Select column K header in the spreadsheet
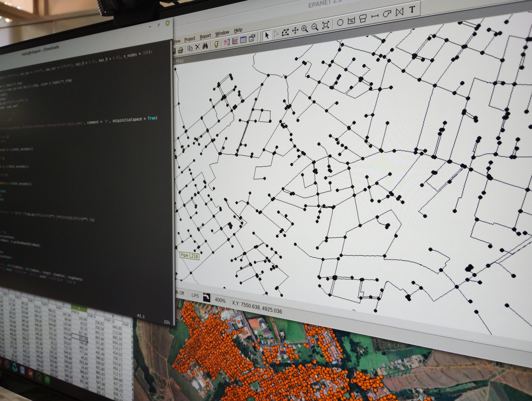This screenshot has width=532, height=401. (x=113, y=316)
